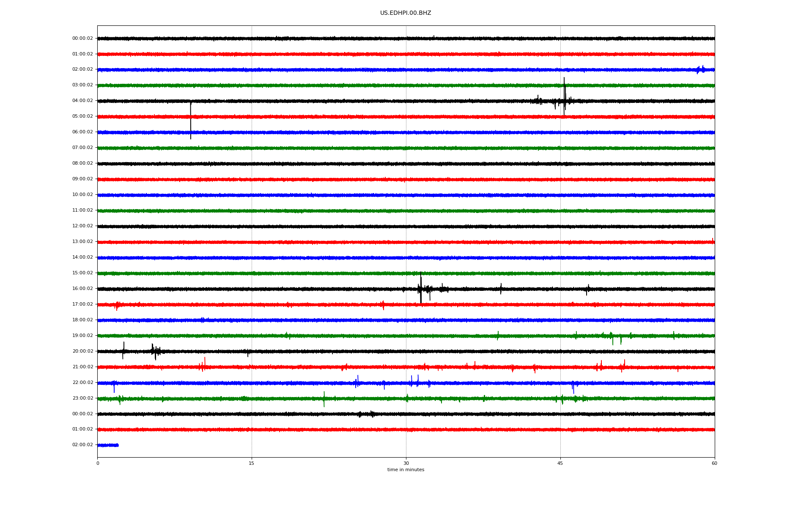The image size is (812, 508).
Task: Click the 20:00:02 time label
Action: tap(82, 351)
